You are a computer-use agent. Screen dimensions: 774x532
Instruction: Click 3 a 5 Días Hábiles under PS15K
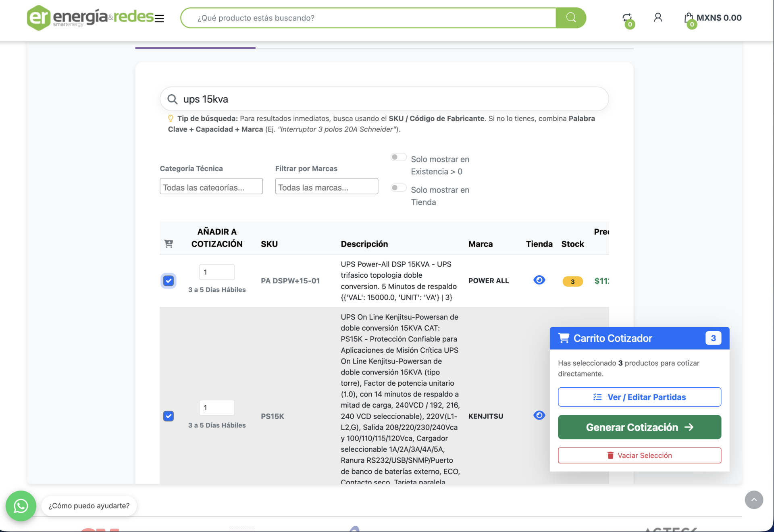[217, 425]
